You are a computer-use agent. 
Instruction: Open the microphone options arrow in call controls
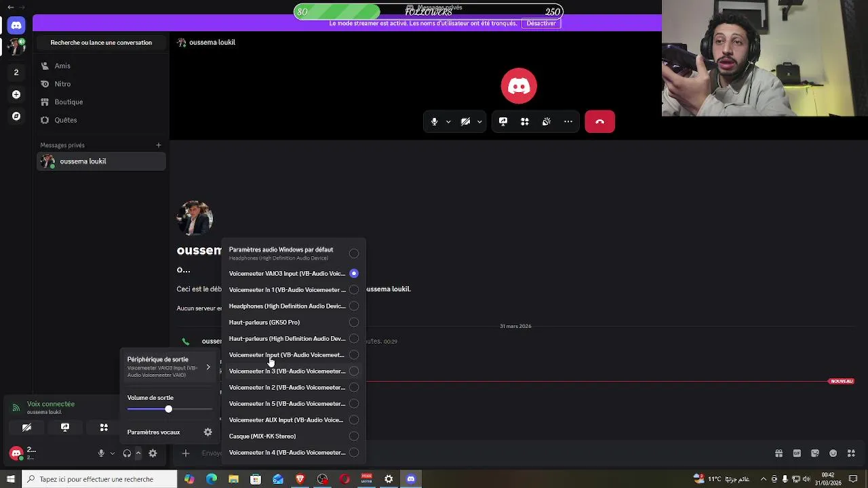point(448,122)
